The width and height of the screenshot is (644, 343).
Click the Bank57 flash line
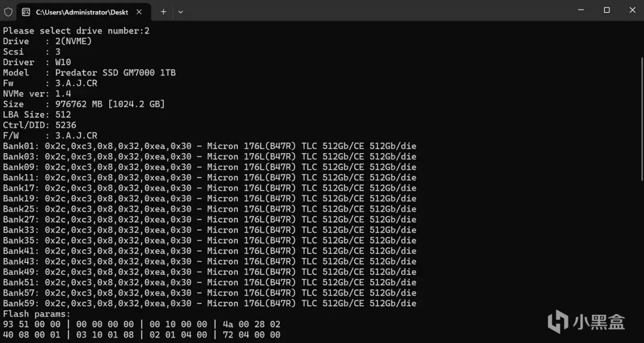tap(209, 293)
